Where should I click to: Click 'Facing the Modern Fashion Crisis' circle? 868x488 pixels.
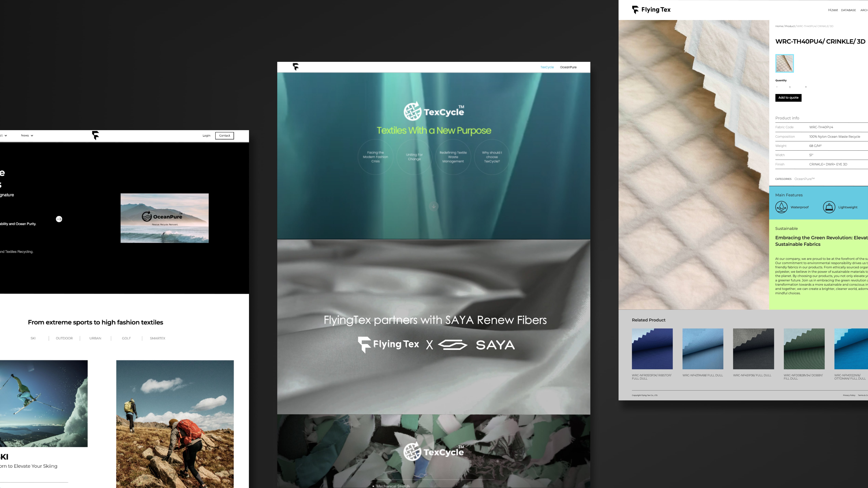point(375,157)
